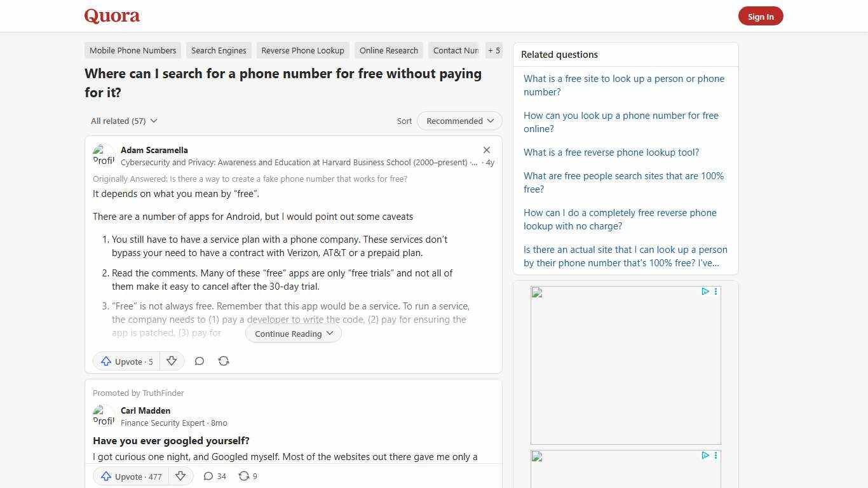Dismiss Adam's answer with the X
The image size is (868, 488).
point(487,150)
